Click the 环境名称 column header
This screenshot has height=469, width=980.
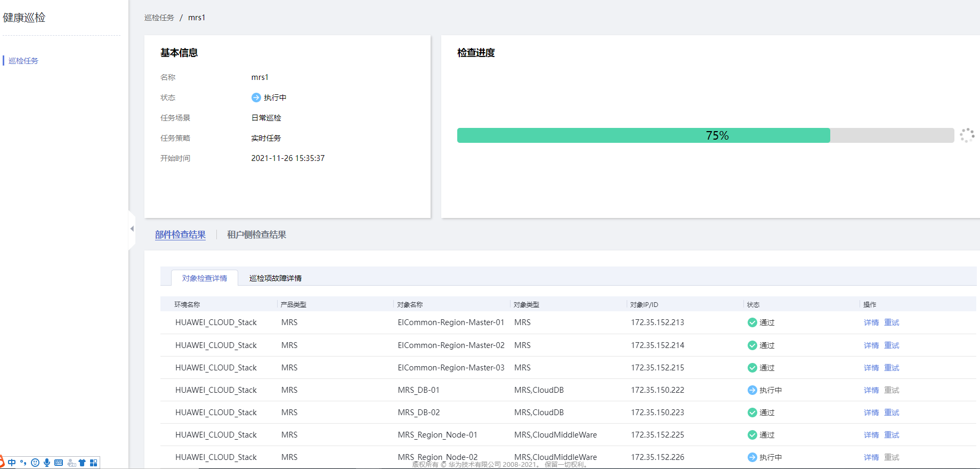[187, 305]
